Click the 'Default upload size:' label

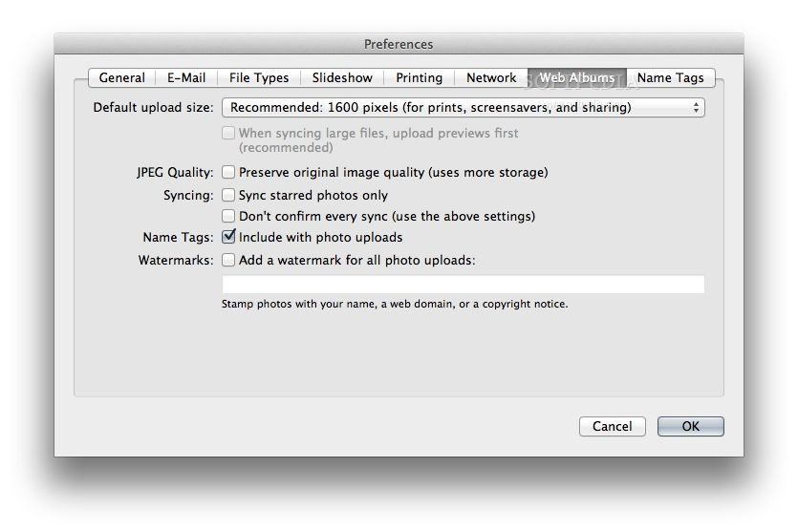(x=153, y=107)
